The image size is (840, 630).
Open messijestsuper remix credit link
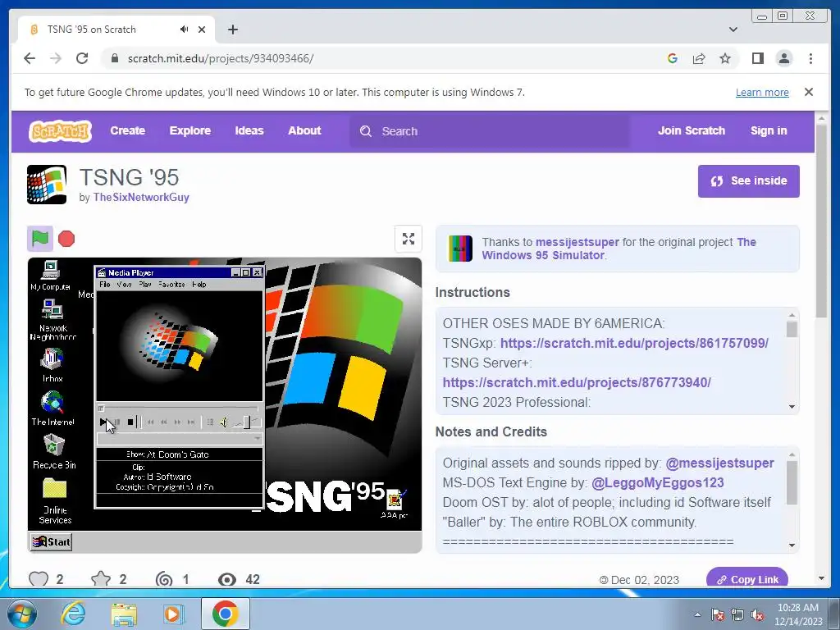click(577, 242)
